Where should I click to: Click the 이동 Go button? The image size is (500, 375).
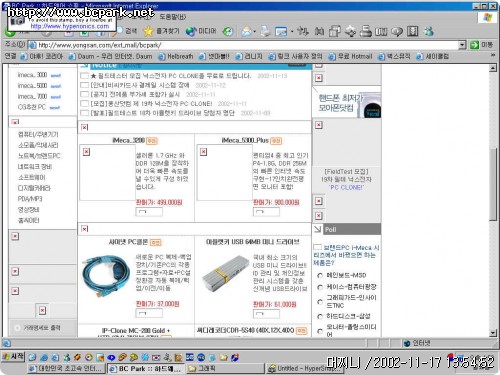(481, 45)
